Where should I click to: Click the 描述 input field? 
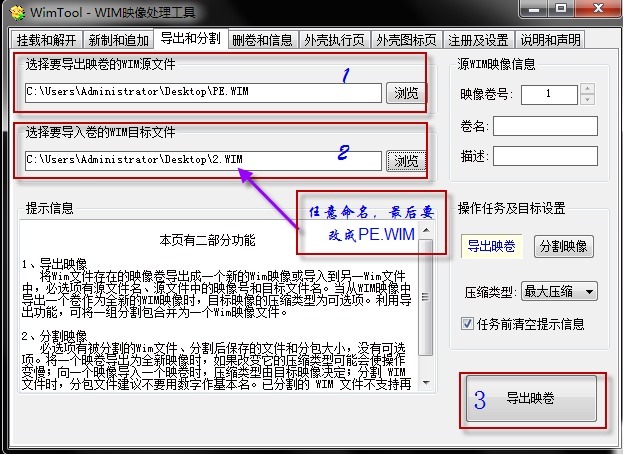pyautogui.click(x=545, y=156)
